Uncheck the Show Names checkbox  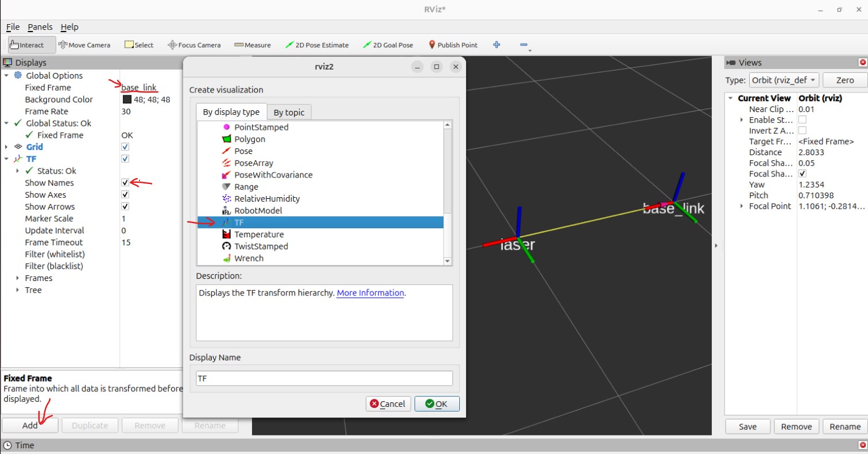[x=125, y=183]
